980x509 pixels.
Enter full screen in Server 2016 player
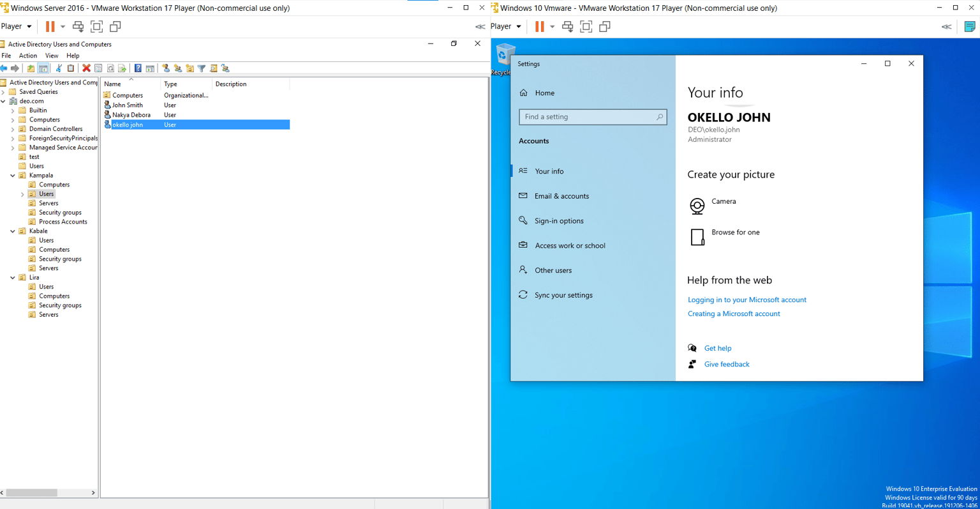[96, 27]
